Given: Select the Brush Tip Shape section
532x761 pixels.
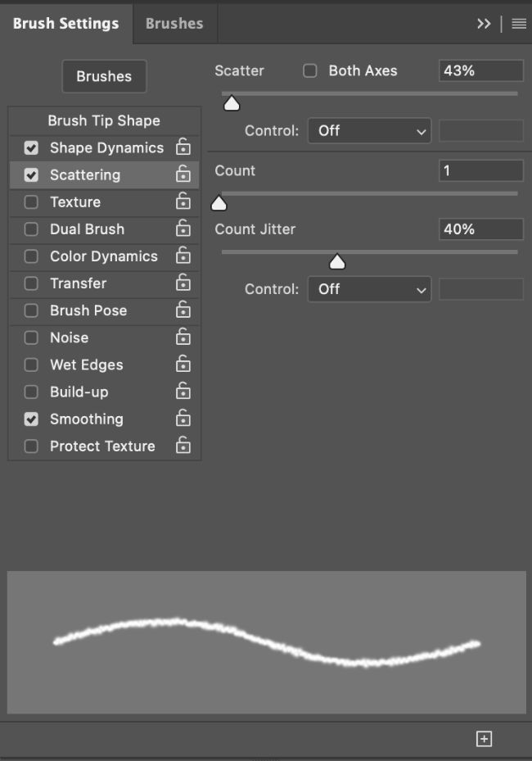Looking at the screenshot, I should [x=104, y=120].
